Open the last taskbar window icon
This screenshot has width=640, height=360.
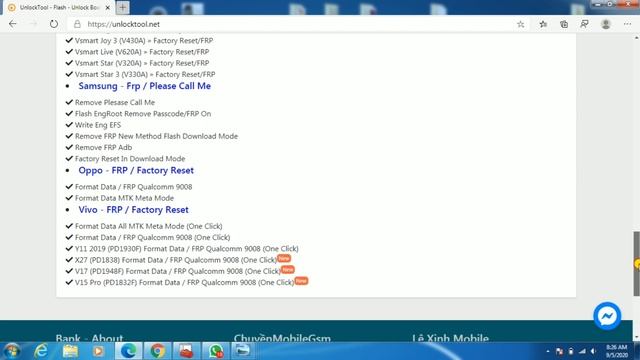[243, 351]
